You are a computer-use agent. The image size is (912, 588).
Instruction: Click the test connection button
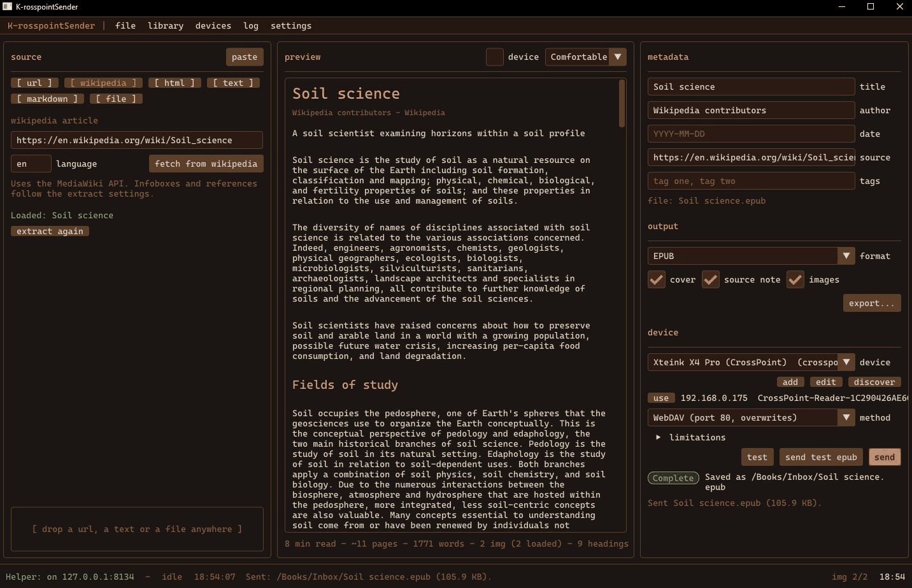(x=757, y=457)
